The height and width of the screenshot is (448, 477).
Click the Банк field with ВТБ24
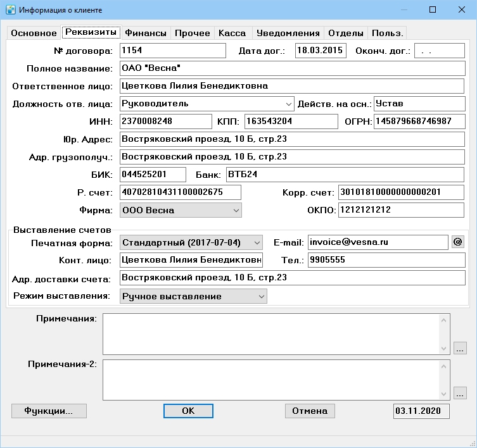pos(345,175)
